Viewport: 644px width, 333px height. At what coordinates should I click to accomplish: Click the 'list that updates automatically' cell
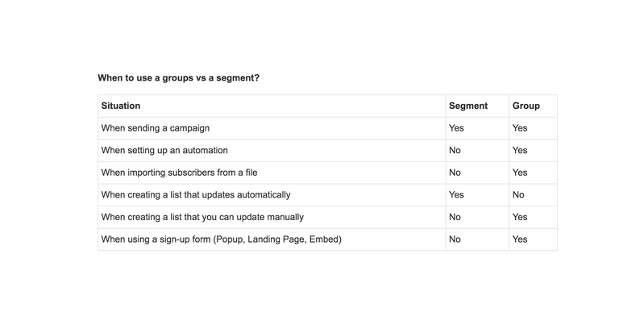196,195
